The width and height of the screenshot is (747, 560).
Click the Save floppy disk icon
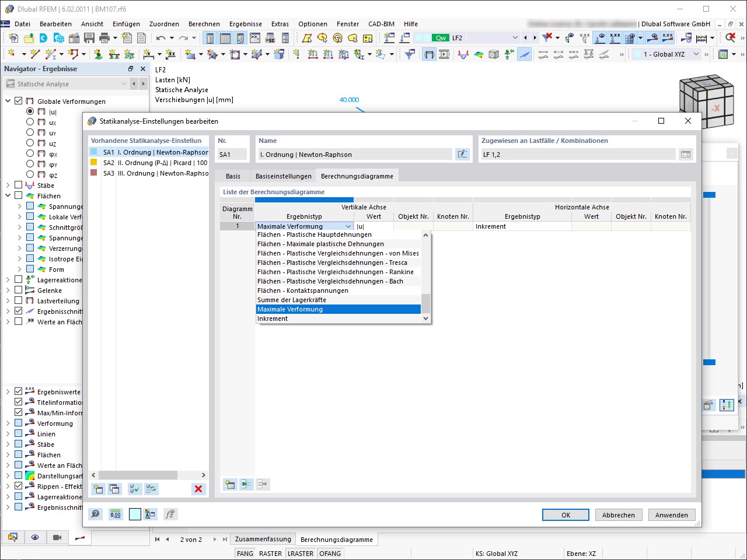[89, 38]
